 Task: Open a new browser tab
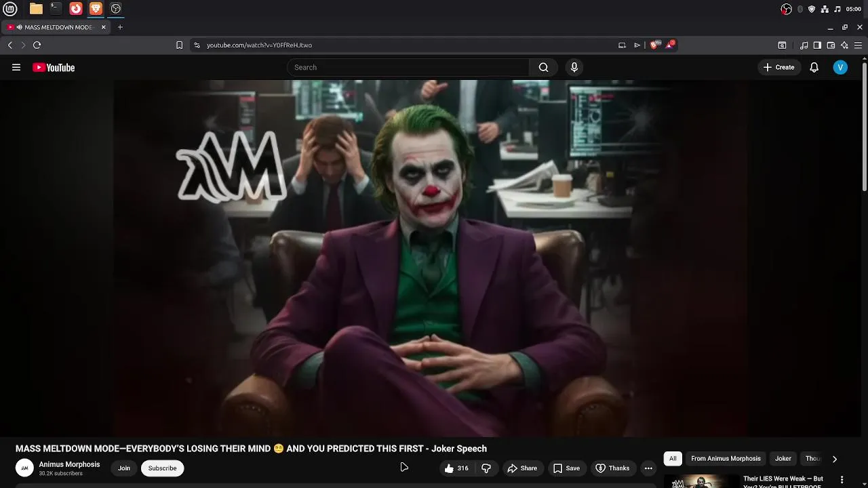click(x=120, y=27)
